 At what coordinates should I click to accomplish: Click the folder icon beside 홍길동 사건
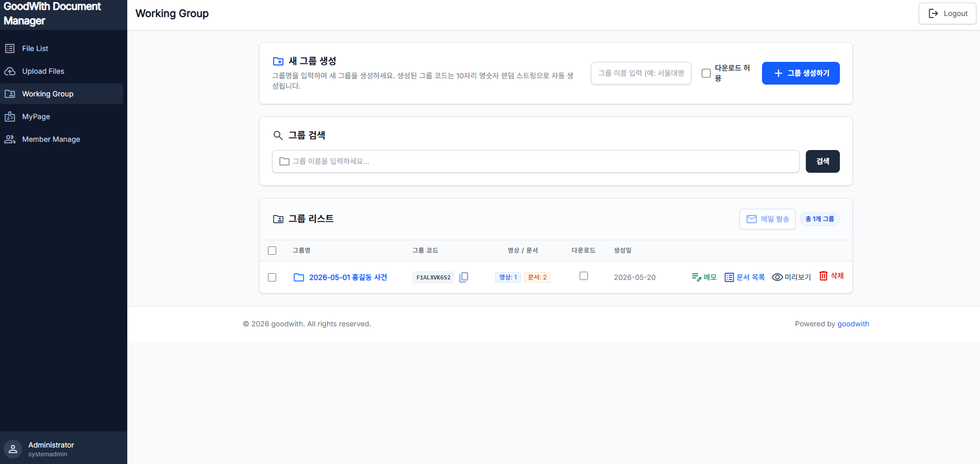tap(299, 277)
